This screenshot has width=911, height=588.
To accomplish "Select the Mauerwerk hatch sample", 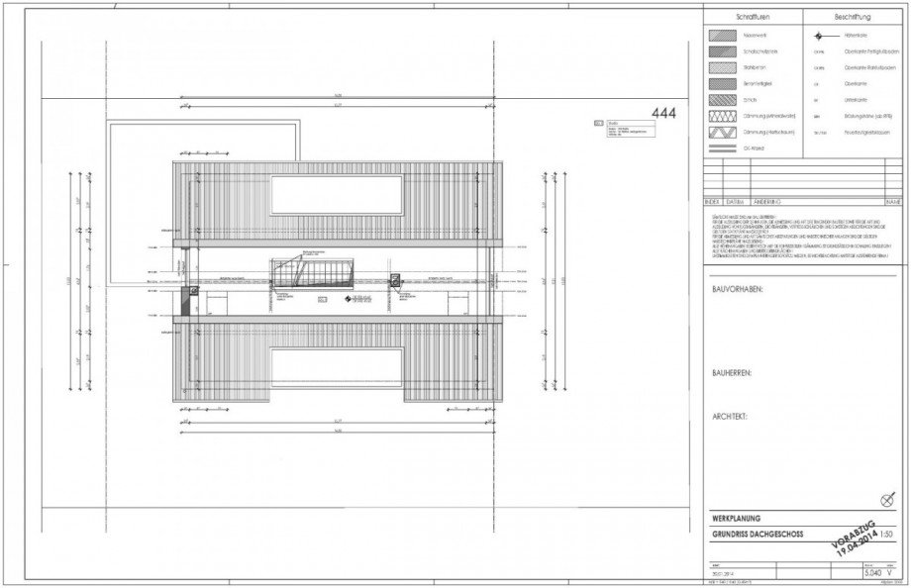I will [x=722, y=36].
